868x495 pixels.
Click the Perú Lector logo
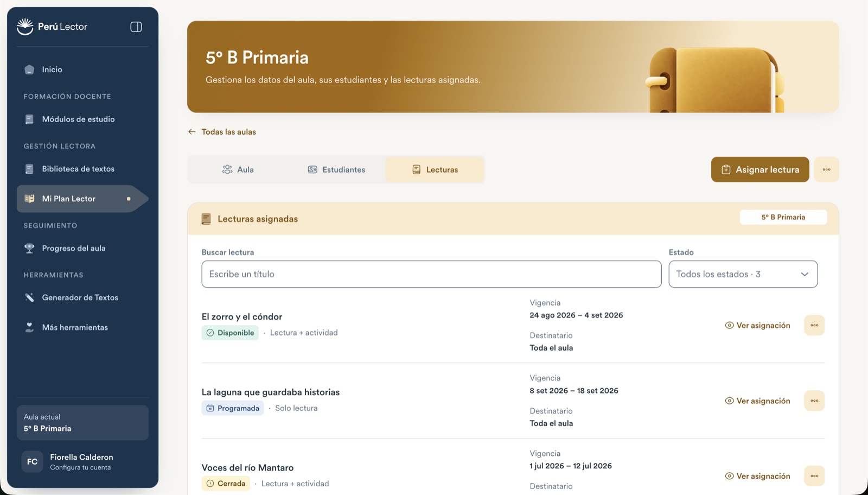tap(52, 27)
